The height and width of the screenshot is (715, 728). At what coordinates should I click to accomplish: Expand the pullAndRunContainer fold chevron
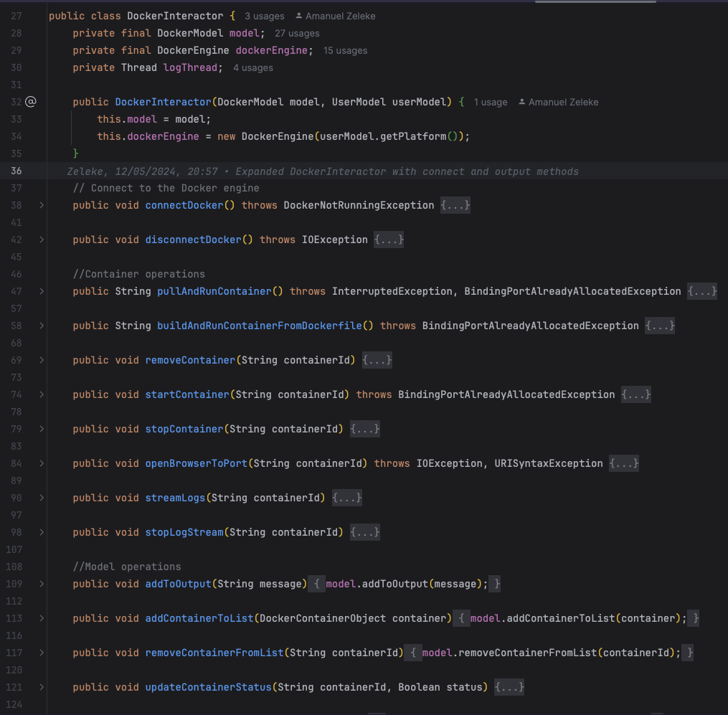click(x=42, y=291)
